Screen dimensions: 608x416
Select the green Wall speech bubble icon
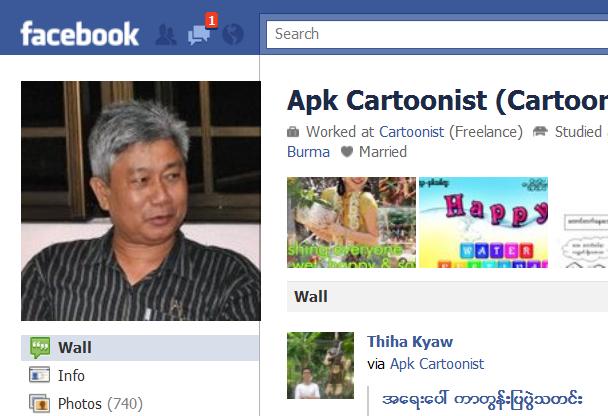click(x=40, y=347)
